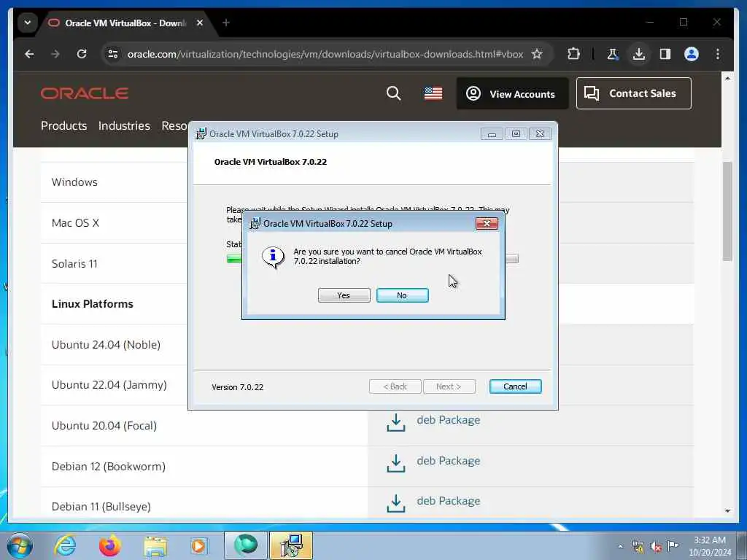The image size is (747, 560).
Task: Click download icon in Debian 11 row
Action: coord(396,503)
